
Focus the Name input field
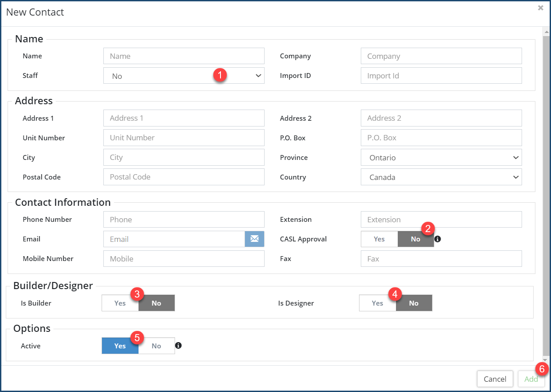[184, 56]
